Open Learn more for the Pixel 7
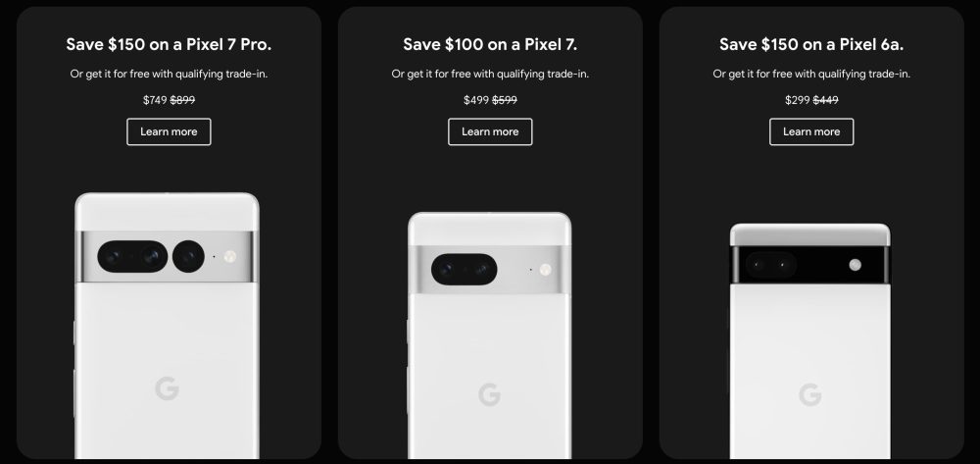980x464 pixels. pos(490,132)
